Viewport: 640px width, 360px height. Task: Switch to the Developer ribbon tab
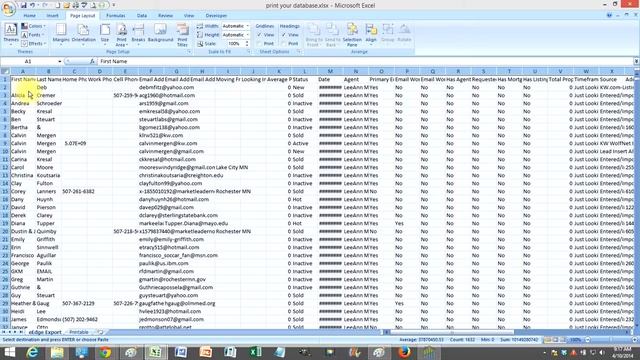tap(216, 16)
